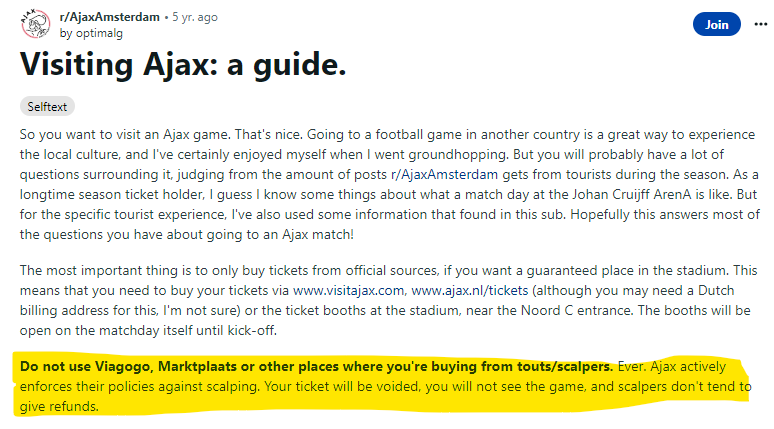This screenshot has width=774, height=429.
Task: Click the Ajax subreddit avatar icon
Action: point(35,24)
